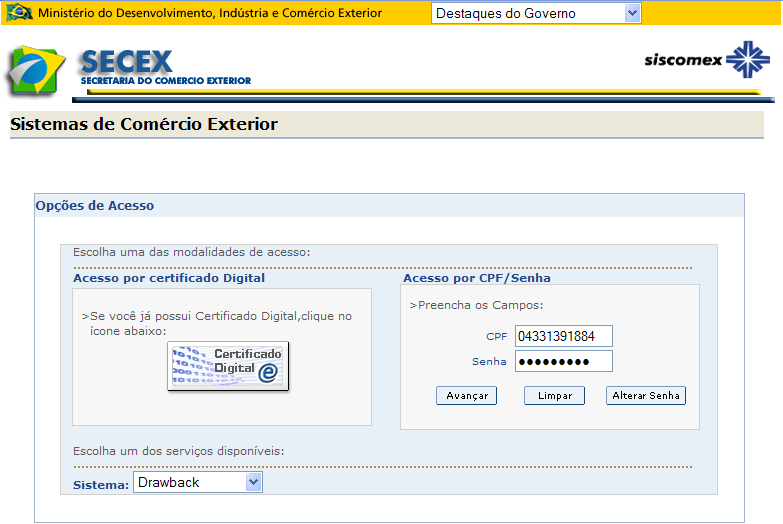Open the Sistema dropdown showing Drawback
Image resolution: width=783 pixels, height=524 pixels.
click(198, 483)
